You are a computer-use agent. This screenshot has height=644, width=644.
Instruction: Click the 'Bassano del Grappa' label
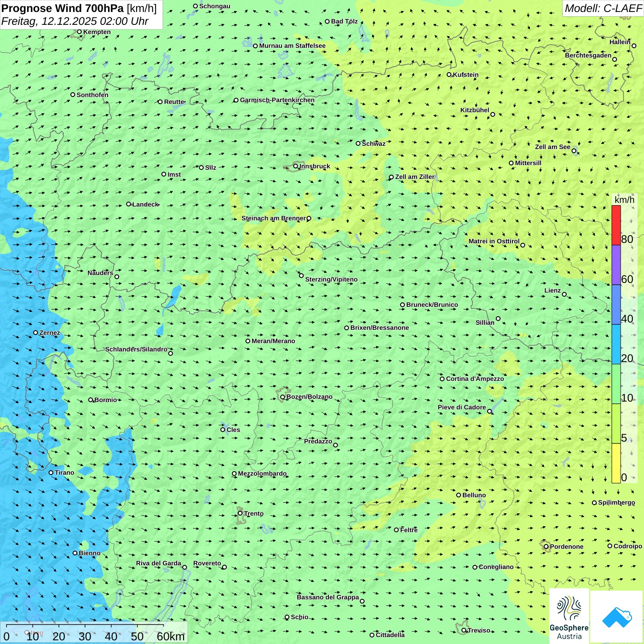(x=328, y=597)
